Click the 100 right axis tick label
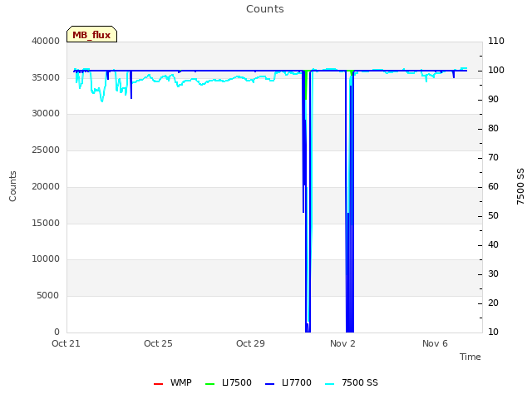The image size is (532, 399). (496, 70)
